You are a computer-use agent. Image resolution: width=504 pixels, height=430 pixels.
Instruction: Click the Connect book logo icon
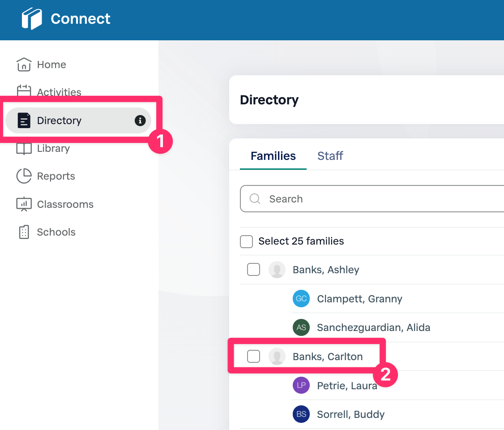point(32,19)
